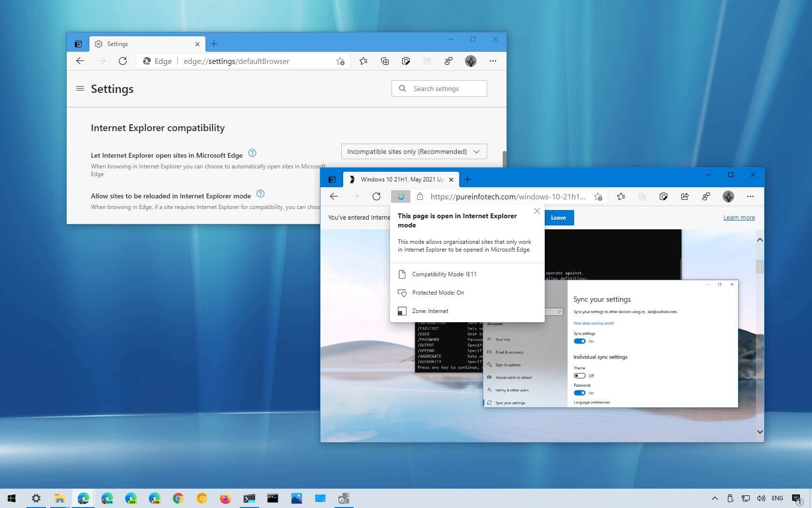This screenshot has height=508, width=812.
Task: Show help for Let Internet Explorer open sites
Action: pyautogui.click(x=252, y=153)
